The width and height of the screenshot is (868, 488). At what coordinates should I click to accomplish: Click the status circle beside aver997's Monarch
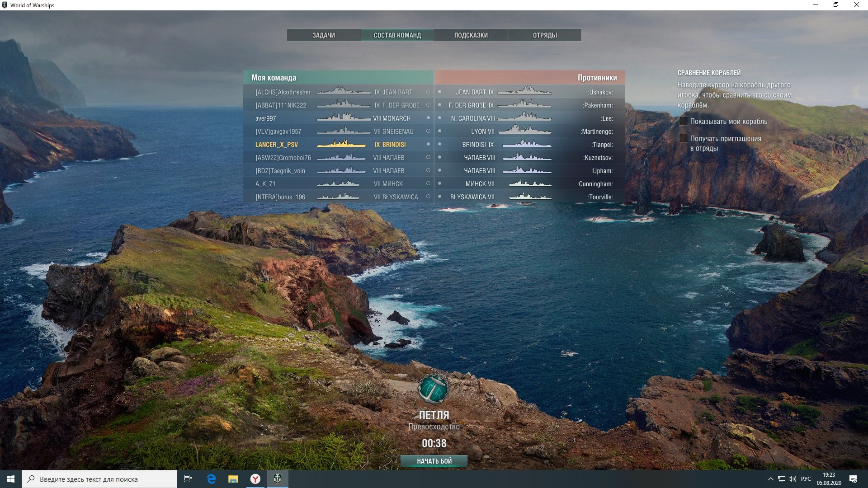click(x=428, y=118)
